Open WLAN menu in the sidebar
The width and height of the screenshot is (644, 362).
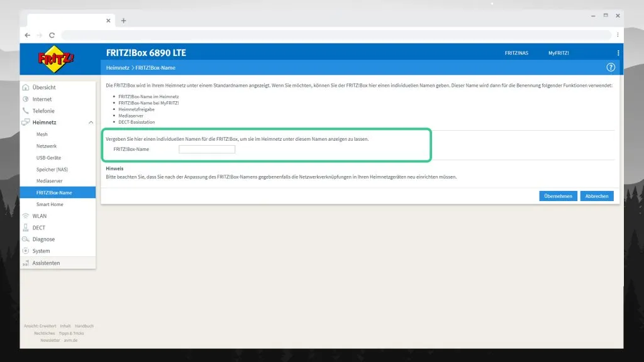click(x=40, y=216)
